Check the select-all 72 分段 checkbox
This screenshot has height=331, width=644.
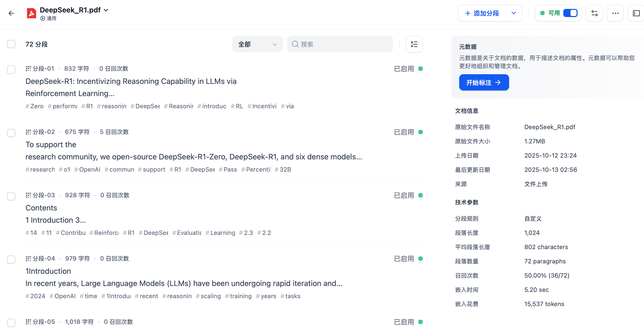click(11, 44)
